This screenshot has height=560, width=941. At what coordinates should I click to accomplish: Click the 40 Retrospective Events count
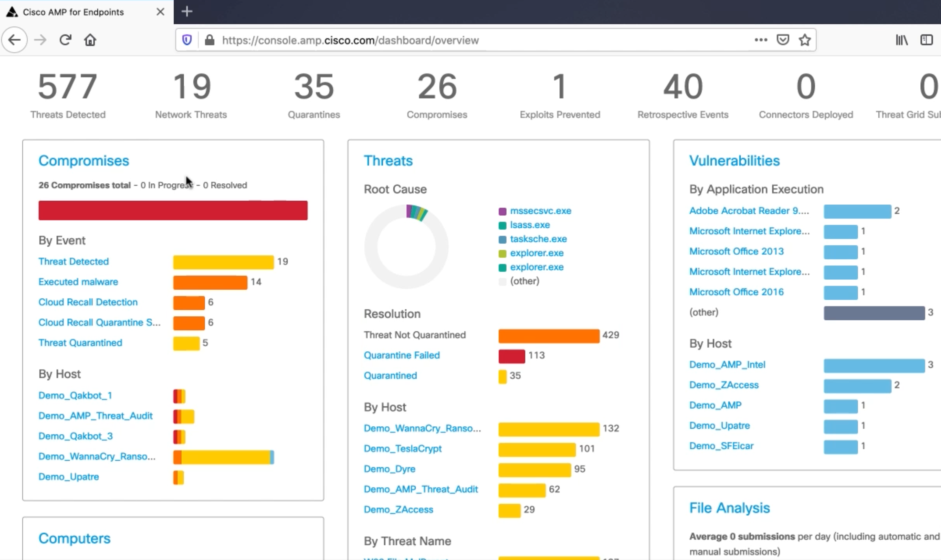click(683, 86)
